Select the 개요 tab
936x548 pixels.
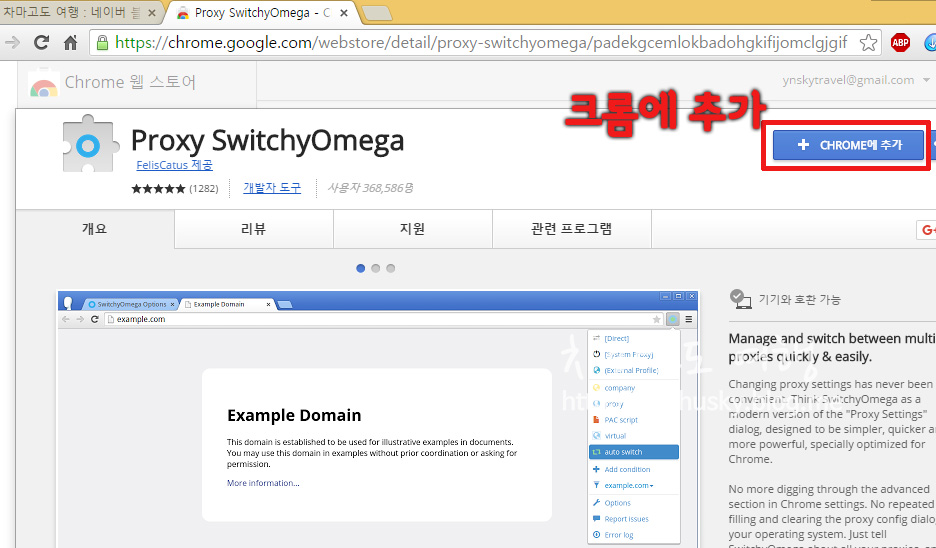pyautogui.click(x=95, y=229)
